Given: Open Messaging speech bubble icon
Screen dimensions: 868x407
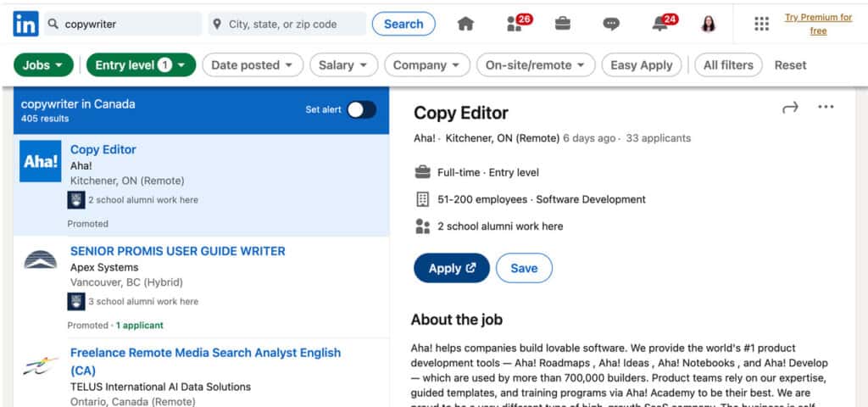Looking at the screenshot, I should (x=611, y=24).
